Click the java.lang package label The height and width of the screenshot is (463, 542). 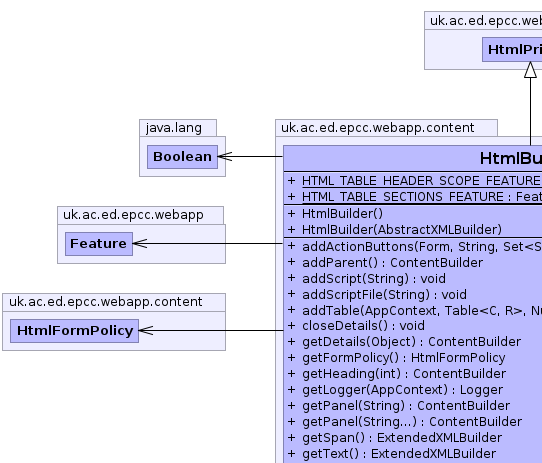coord(174,128)
